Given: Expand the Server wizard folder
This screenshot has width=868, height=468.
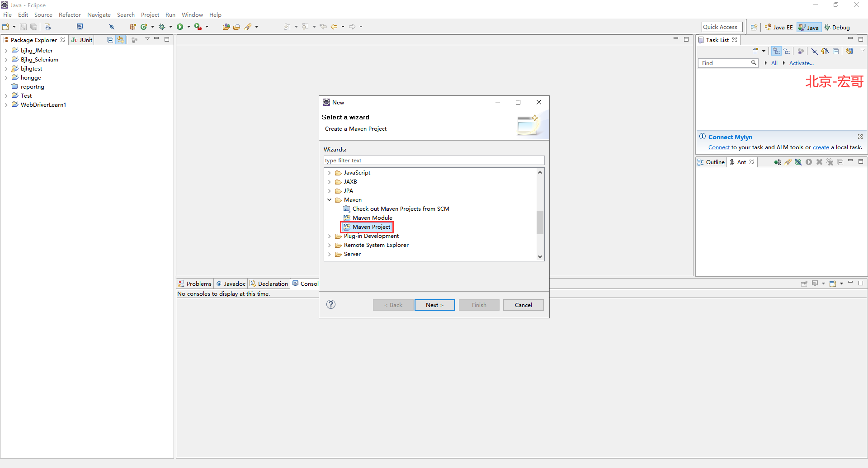Looking at the screenshot, I should [330, 254].
